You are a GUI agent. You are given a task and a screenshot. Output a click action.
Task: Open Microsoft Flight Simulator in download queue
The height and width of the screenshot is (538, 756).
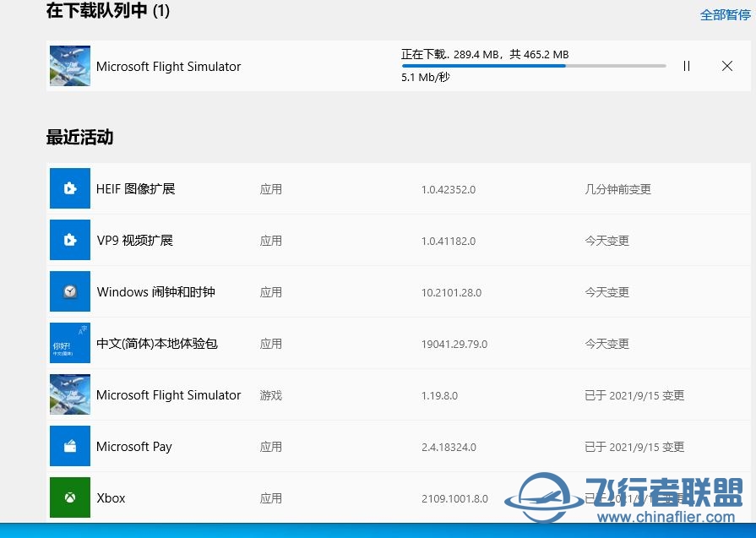coord(168,67)
